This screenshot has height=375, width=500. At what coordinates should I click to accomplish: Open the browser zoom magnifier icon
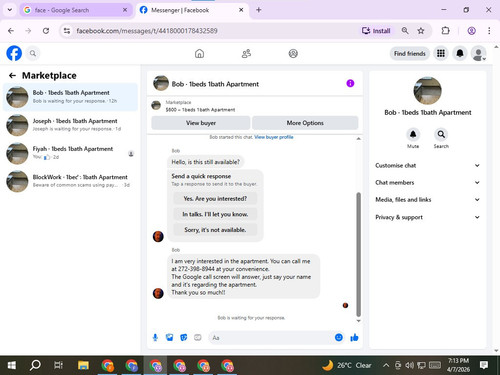tap(405, 31)
